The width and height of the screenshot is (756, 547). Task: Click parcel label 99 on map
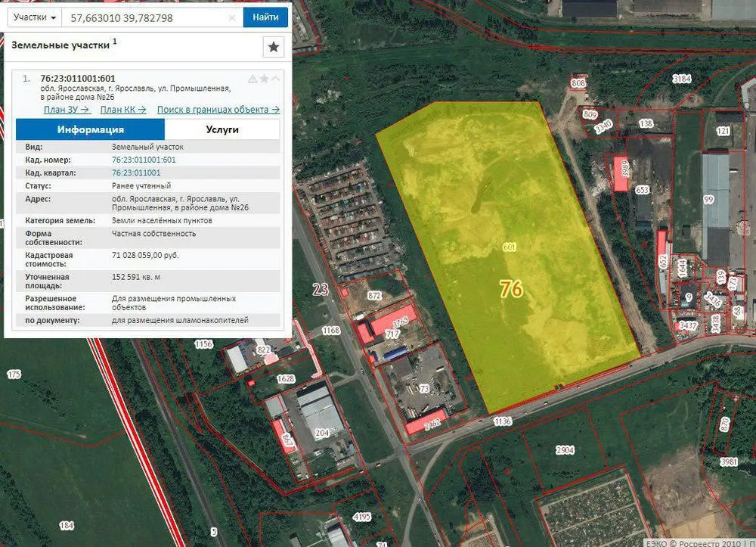(x=708, y=200)
